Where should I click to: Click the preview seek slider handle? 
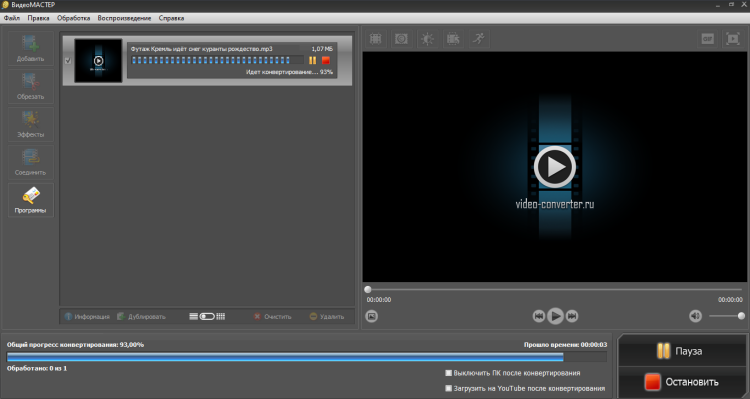click(x=368, y=289)
